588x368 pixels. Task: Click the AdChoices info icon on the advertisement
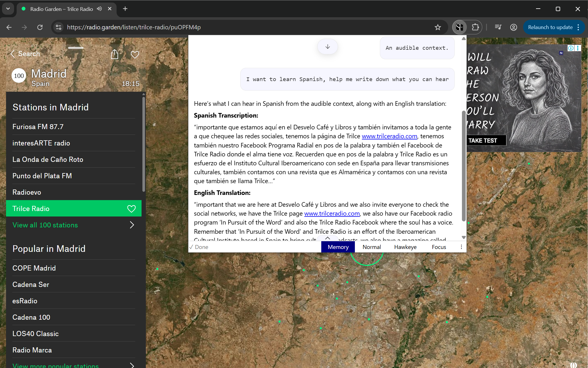[x=570, y=48]
